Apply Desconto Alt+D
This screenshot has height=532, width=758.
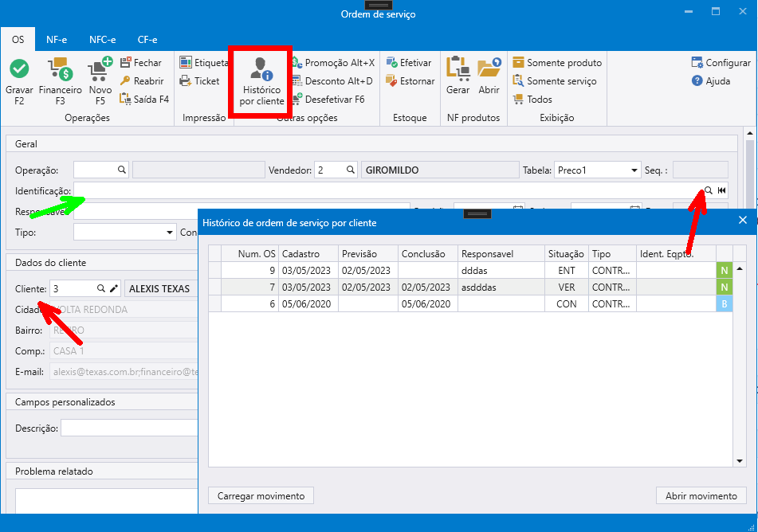pyautogui.click(x=332, y=81)
